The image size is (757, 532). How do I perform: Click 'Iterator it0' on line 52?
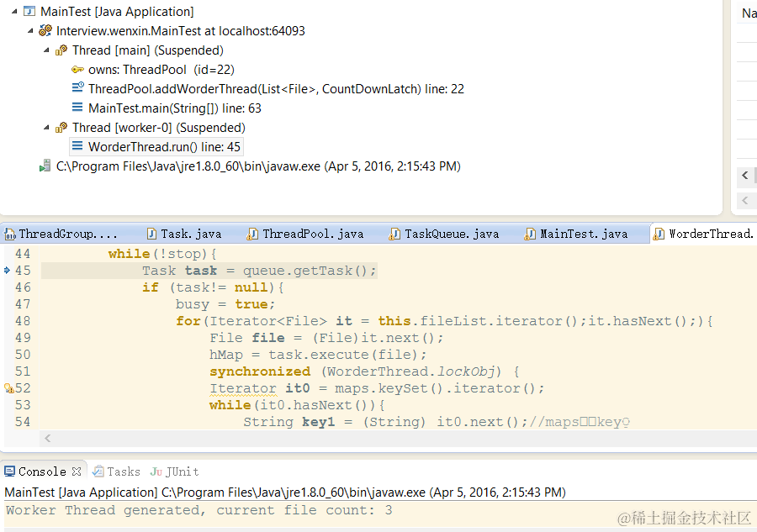tap(260, 388)
